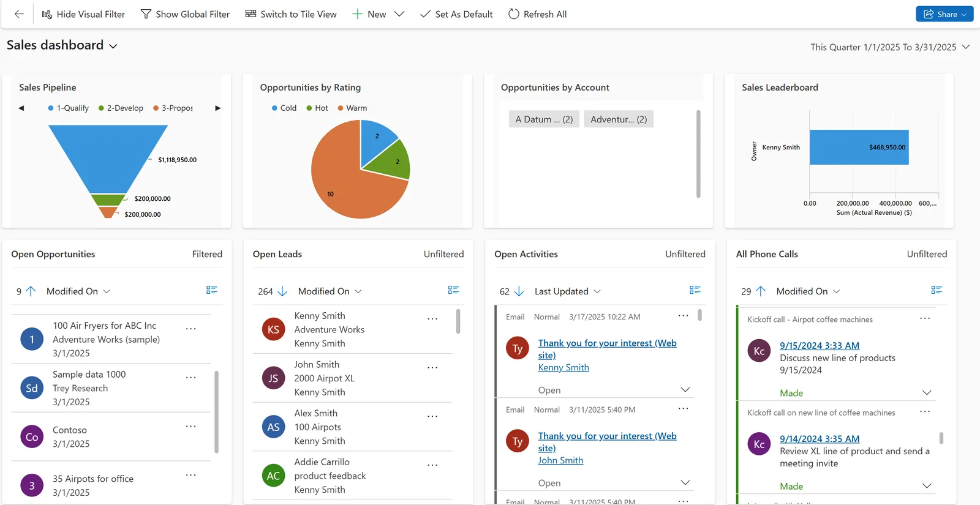980x505 pixels.
Task: Refresh All dashboard data
Action: coord(538,14)
